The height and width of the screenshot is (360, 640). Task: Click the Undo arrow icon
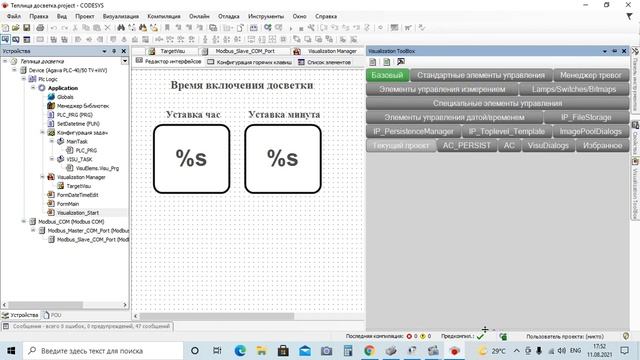[53, 28]
